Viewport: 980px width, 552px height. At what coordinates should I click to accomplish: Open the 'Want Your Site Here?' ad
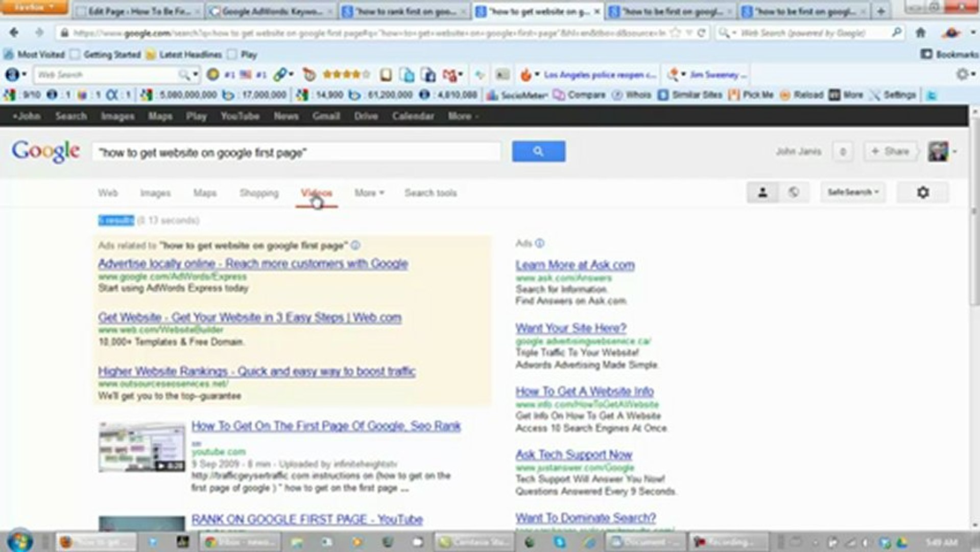570,328
